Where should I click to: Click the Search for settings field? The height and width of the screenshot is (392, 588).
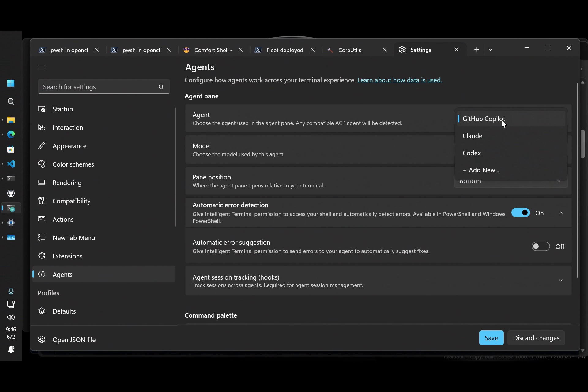coord(104,87)
